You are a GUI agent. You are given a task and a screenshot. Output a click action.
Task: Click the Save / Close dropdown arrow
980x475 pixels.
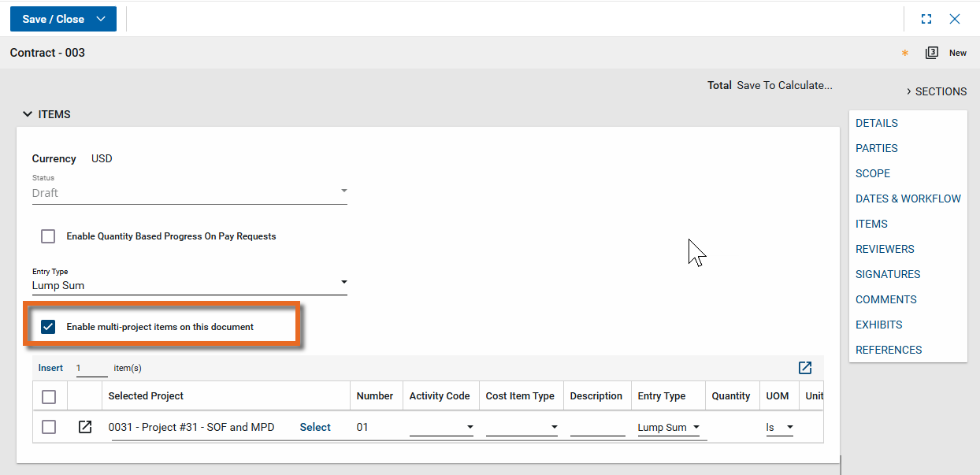point(101,19)
